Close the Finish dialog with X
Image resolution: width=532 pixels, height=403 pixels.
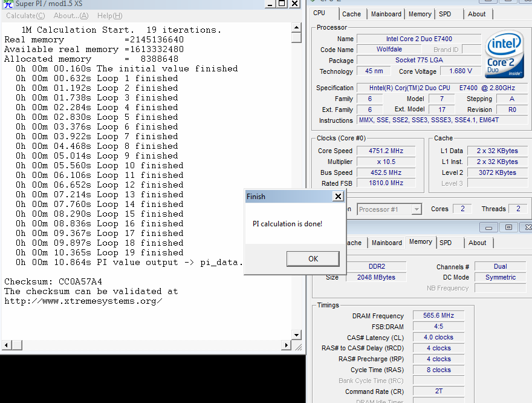[338, 196]
